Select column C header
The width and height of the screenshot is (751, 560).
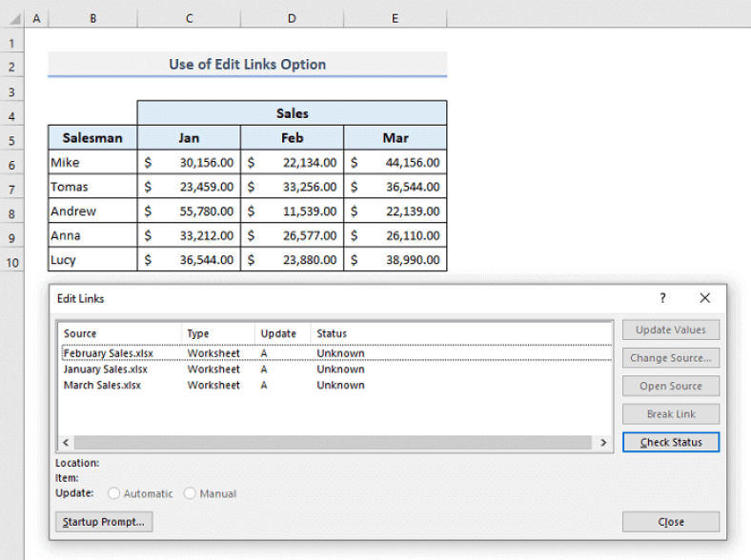tap(189, 19)
